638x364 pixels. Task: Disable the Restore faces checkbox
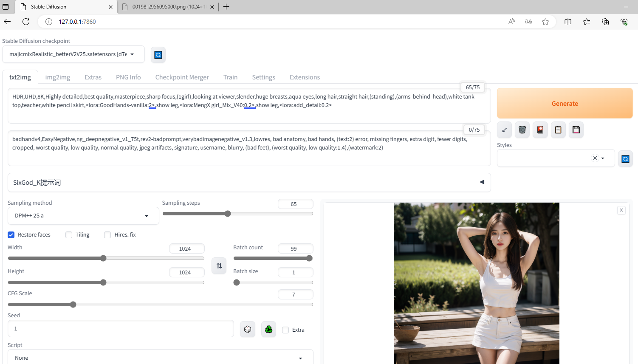(x=11, y=235)
